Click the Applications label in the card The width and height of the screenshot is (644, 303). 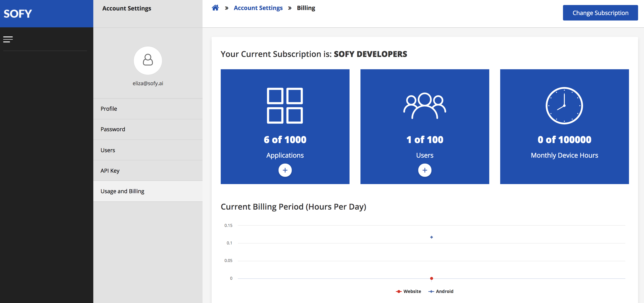tap(285, 155)
